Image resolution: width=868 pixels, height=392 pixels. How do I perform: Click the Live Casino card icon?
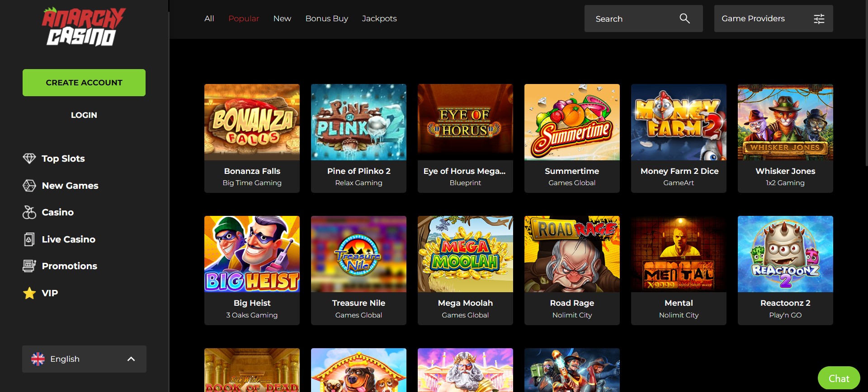(x=29, y=239)
